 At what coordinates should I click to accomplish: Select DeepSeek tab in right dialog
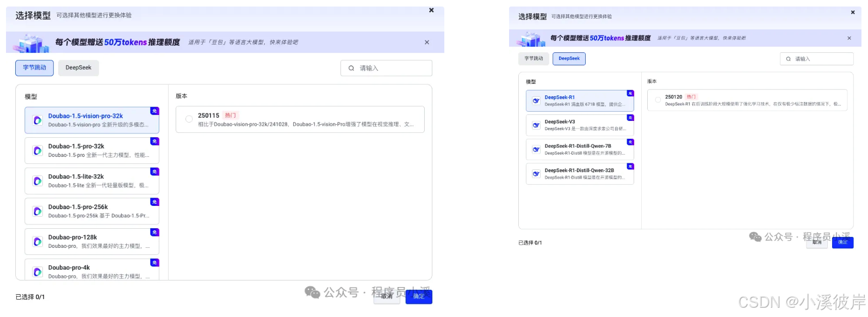(569, 58)
